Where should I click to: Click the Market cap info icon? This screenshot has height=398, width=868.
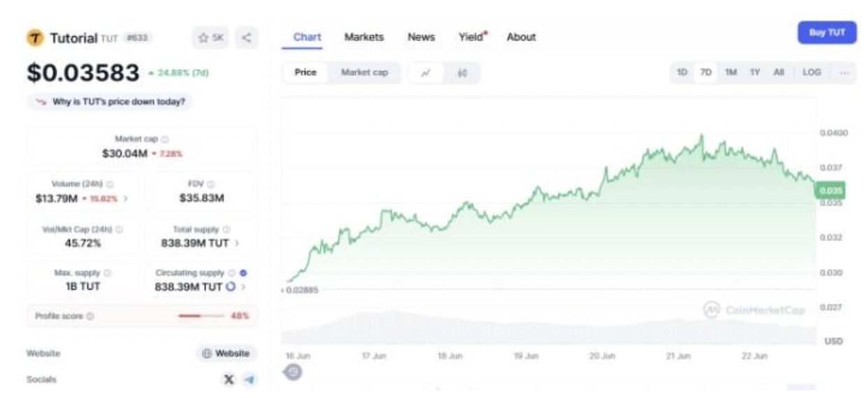pyautogui.click(x=165, y=140)
